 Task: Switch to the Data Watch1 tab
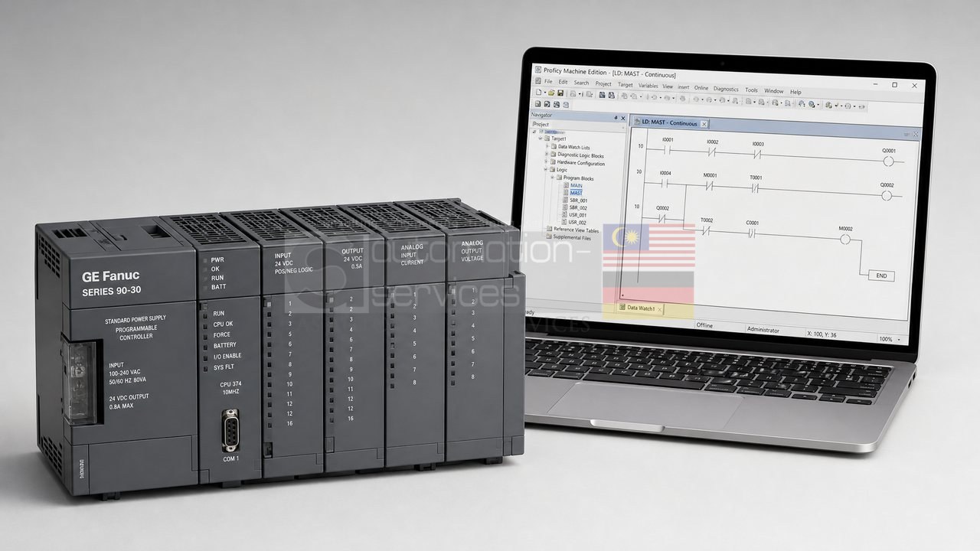coord(640,308)
